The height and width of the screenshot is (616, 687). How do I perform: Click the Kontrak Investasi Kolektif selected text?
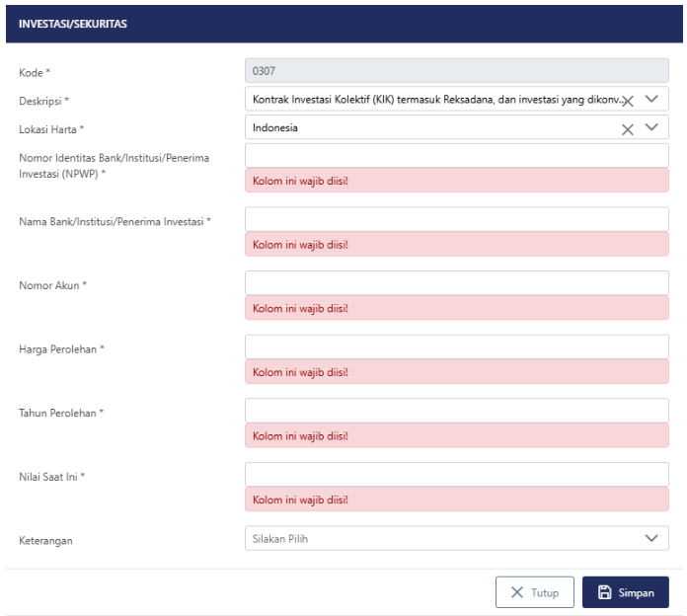coord(434,99)
